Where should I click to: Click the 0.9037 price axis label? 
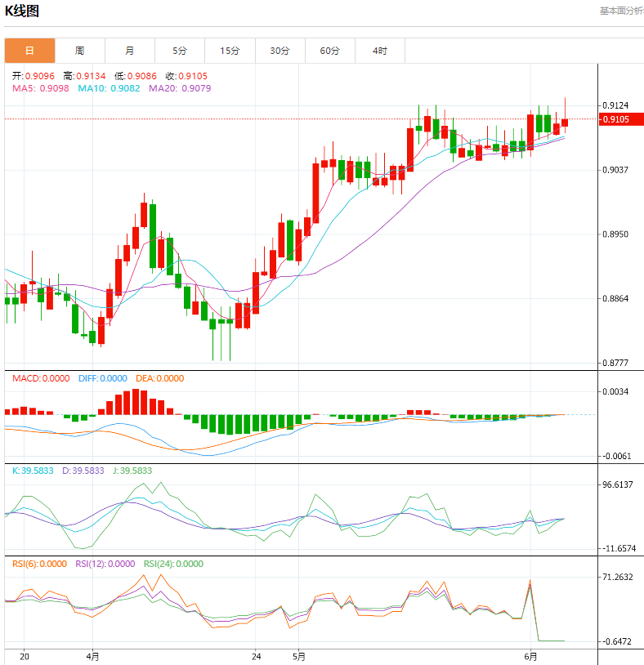(x=615, y=170)
